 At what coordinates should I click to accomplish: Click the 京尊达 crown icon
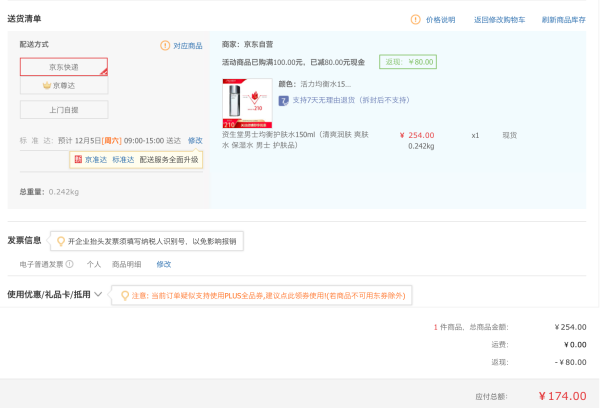coord(47,85)
